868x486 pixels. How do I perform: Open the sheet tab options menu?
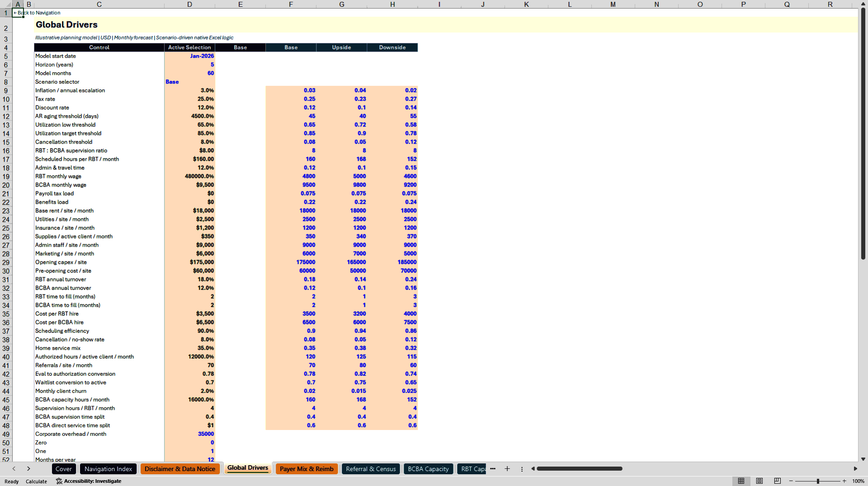pyautogui.click(x=522, y=469)
